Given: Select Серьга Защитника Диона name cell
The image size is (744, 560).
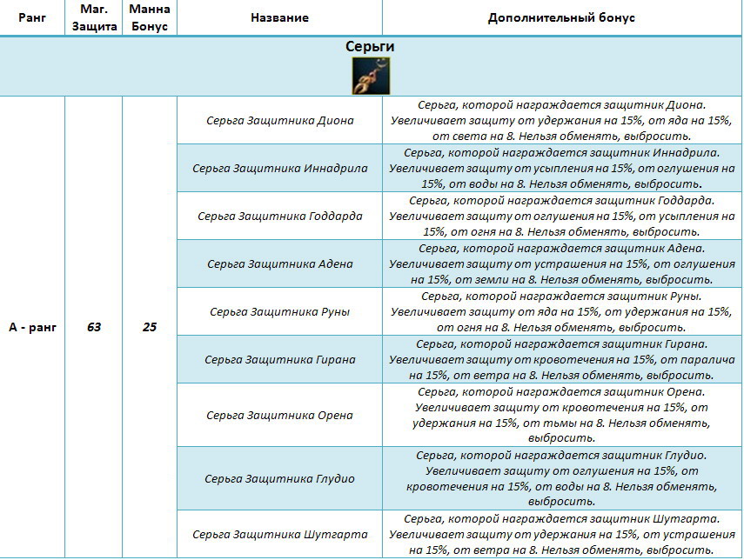Looking at the screenshot, I should [x=279, y=121].
